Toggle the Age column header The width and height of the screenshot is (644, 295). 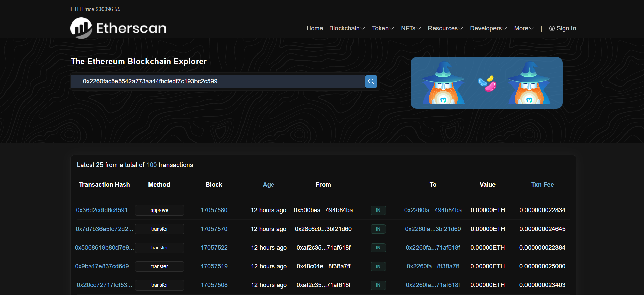click(x=268, y=185)
